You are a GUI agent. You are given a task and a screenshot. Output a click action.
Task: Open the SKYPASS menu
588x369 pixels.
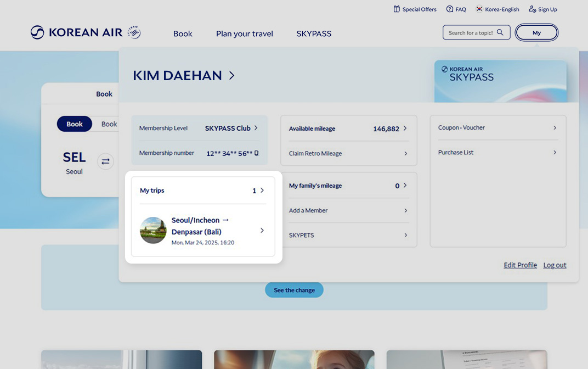point(314,34)
